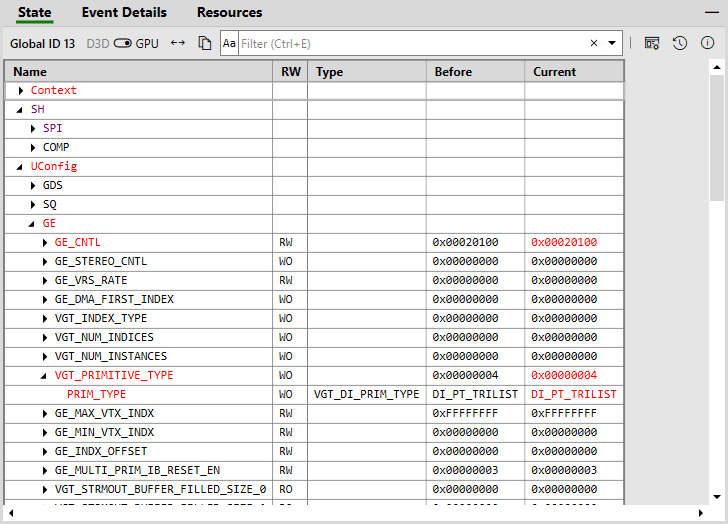The image size is (728, 524).
Task: Expand the SQ node
Action: tap(33, 205)
